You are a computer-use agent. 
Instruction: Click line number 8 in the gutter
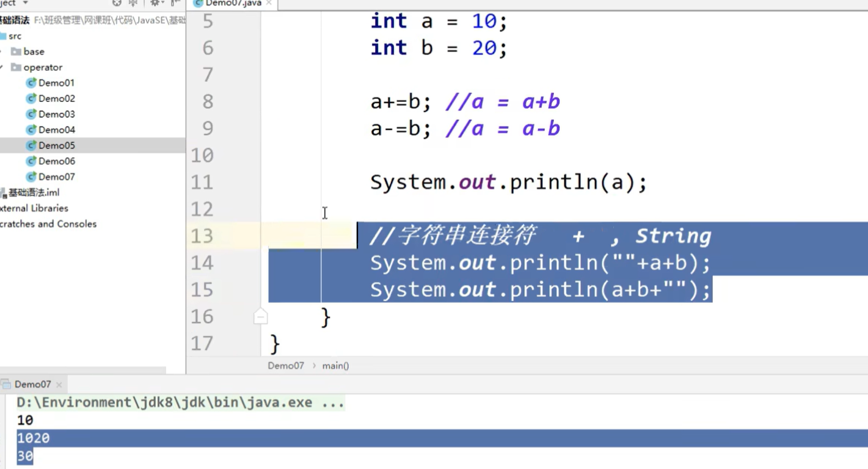[x=208, y=101]
